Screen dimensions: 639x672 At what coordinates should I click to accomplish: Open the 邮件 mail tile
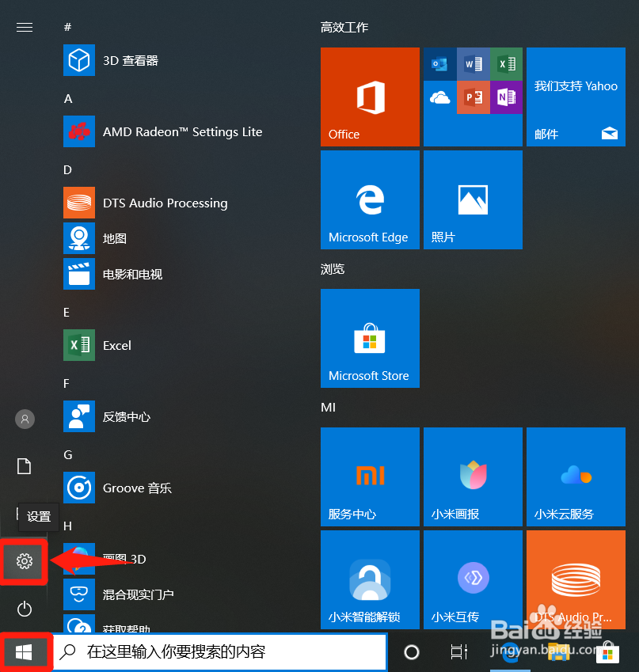tap(576, 97)
